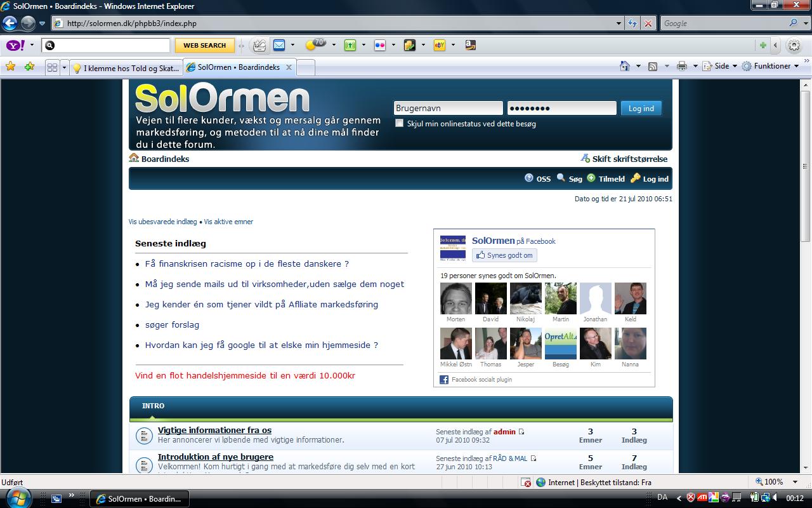Refresh the page with the reload icon

click(632, 23)
